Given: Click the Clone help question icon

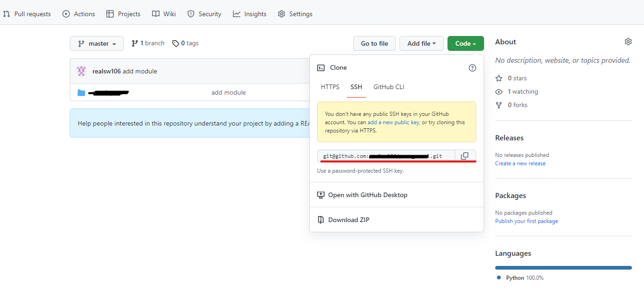Looking at the screenshot, I should [472, 68].
